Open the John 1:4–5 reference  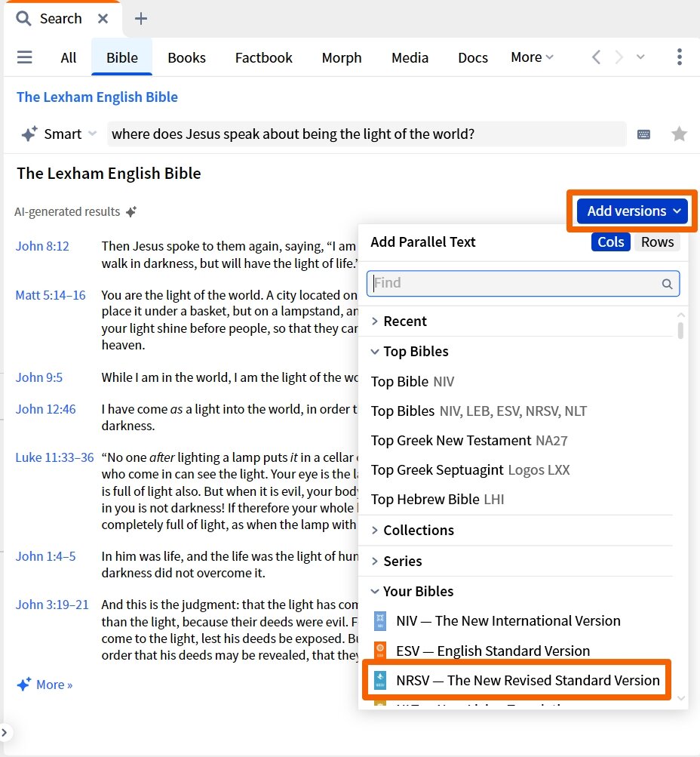[x=45, y=557]
